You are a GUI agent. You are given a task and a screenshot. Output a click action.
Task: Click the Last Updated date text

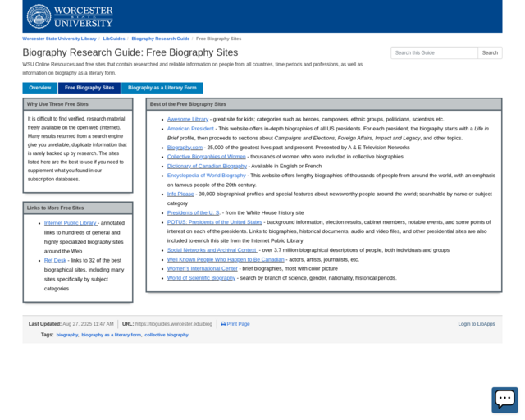tap(88, 324)
